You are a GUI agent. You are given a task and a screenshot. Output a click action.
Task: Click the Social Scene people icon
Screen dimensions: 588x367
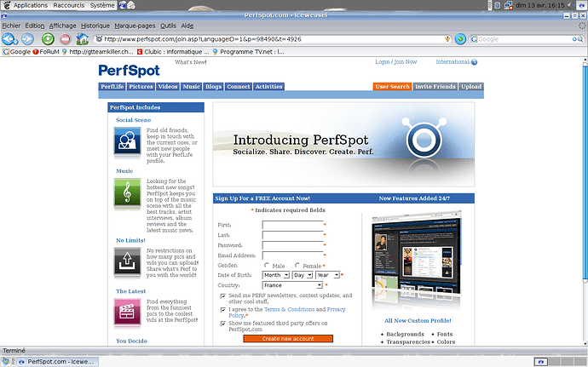pyautogui.click(x=127, y=141)
